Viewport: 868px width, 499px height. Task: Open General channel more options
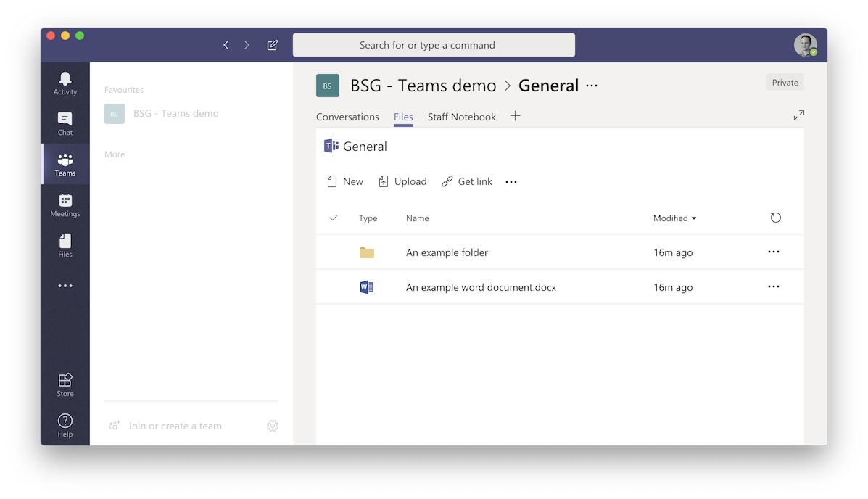pyautogui.click(x=592, y=86)
